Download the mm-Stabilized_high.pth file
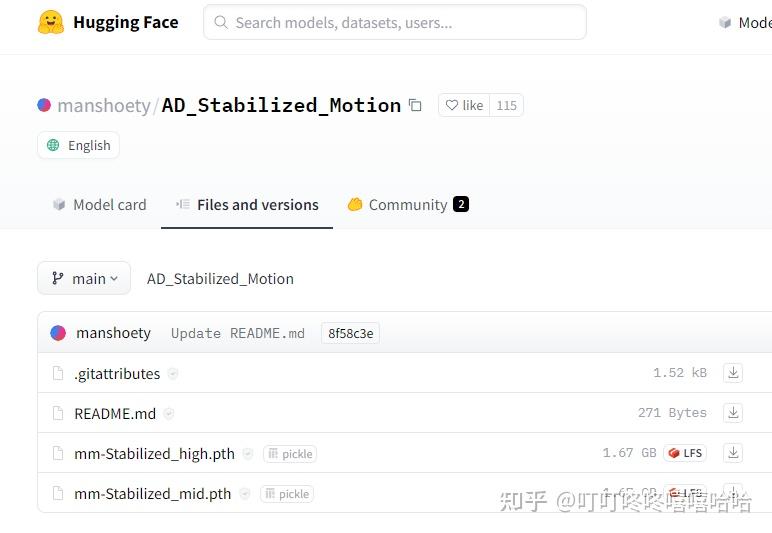 (x=733, y=453)
